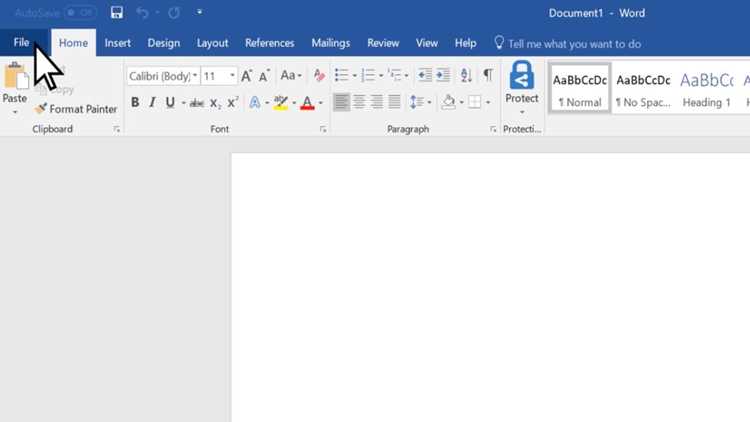The image size is (750, 422).
Task: Select Center alignment
Action: (x=359, y=102)
